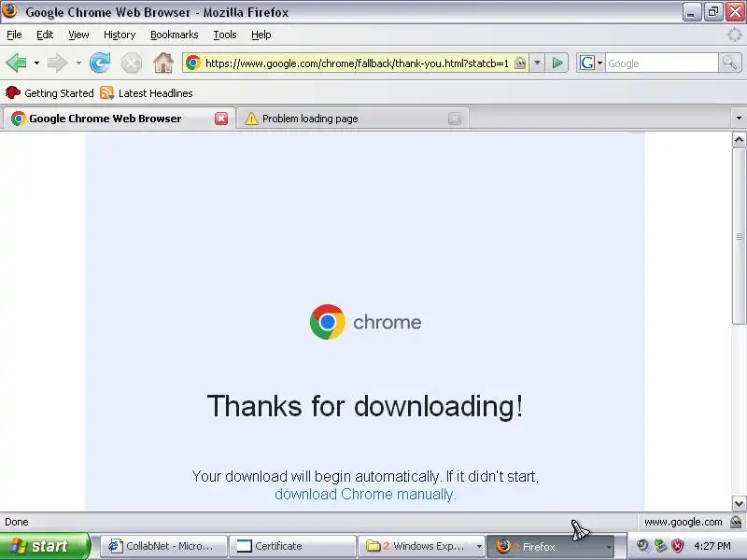Click the Stop loading button
This screenshot has width=747, height=560.
[x=131, y=63]
